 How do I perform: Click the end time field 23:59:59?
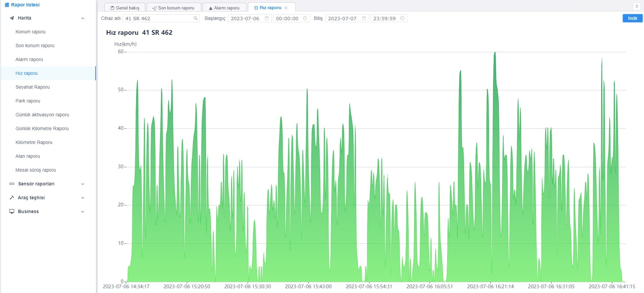pyautogui.click(x=389, y=18)
